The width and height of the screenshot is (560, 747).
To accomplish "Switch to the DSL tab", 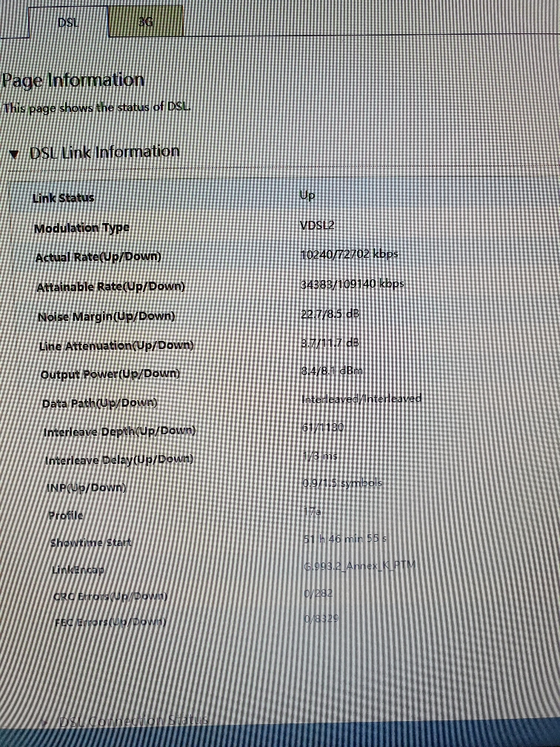I will (68, 22).
